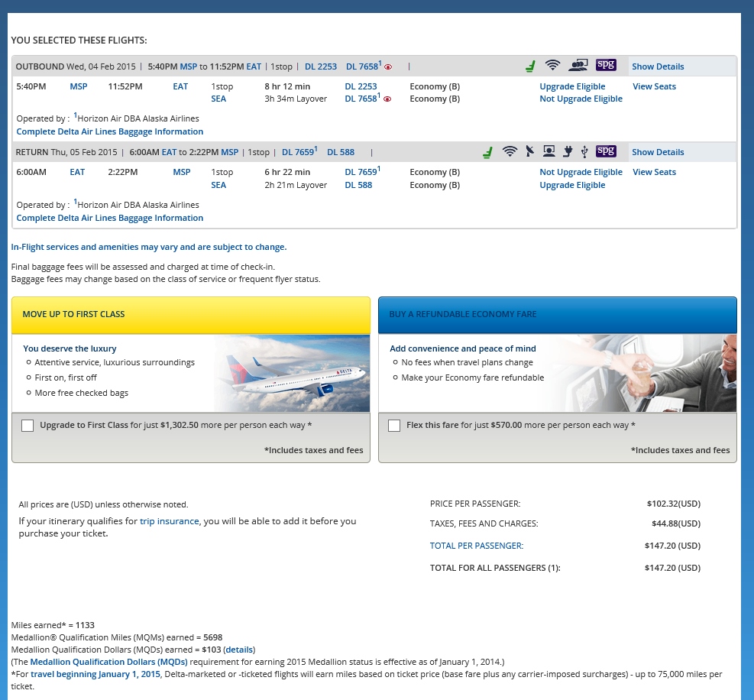Select the Buy a Refundable Economy Fare header
Image resolution: width=754 pixels, height=700 pixels.
pyautogui.click(x=558, y=315)
